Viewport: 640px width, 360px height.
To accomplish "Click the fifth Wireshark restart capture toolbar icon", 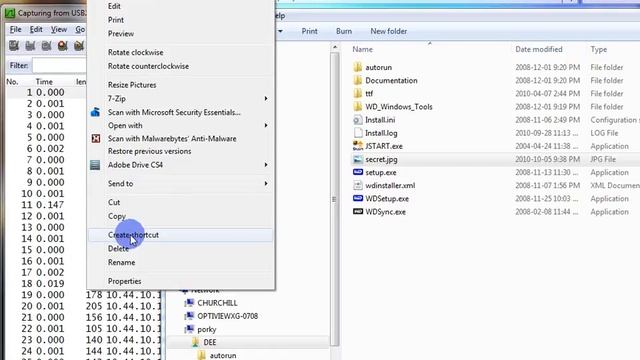I will pyautogui.click(x=79, y=46).
